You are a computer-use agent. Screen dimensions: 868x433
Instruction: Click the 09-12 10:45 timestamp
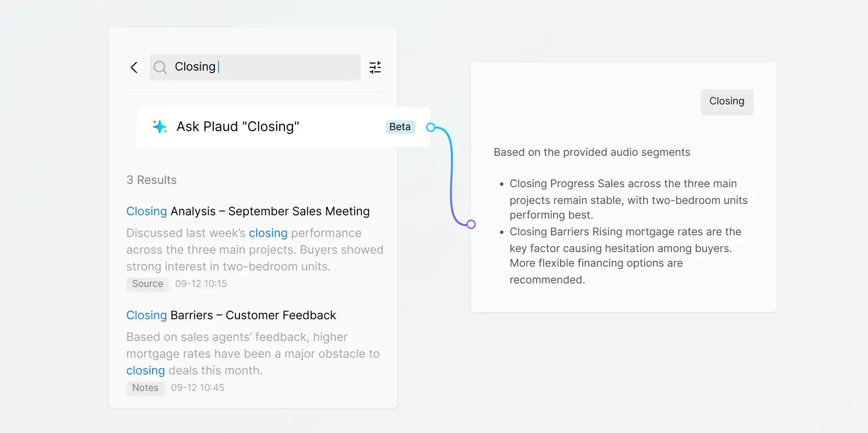click(x=198, y=388)
